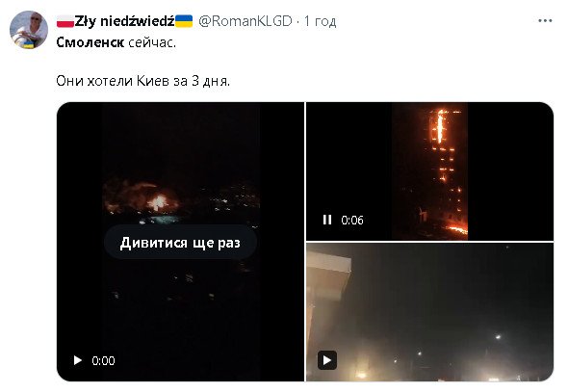Click the 'Они хотели Киев за 3 дня' text
Image resolution: width=568 pixels, height=392 pixels.
143,81
